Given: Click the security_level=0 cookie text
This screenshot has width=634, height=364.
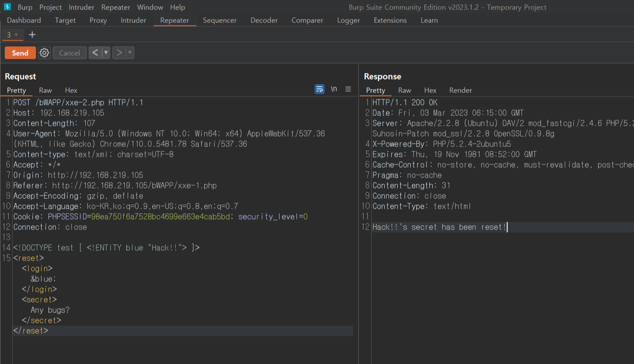Looking at the screenshot, I should pyautogui.click(x=273, y=217).
